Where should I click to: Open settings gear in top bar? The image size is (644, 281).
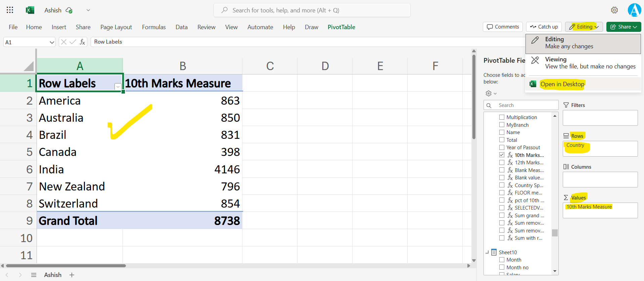coord(614,10)
